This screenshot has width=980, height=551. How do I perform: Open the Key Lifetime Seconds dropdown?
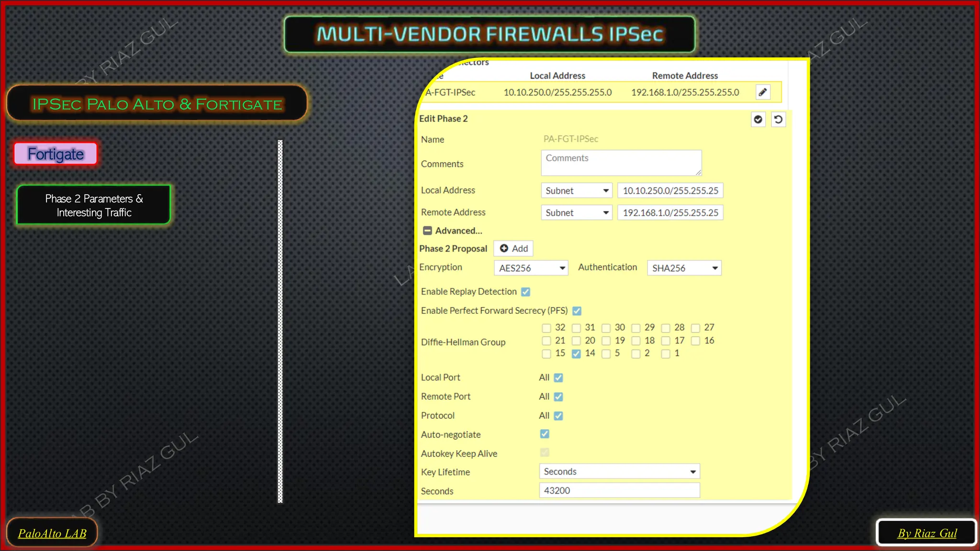[619, 471]
